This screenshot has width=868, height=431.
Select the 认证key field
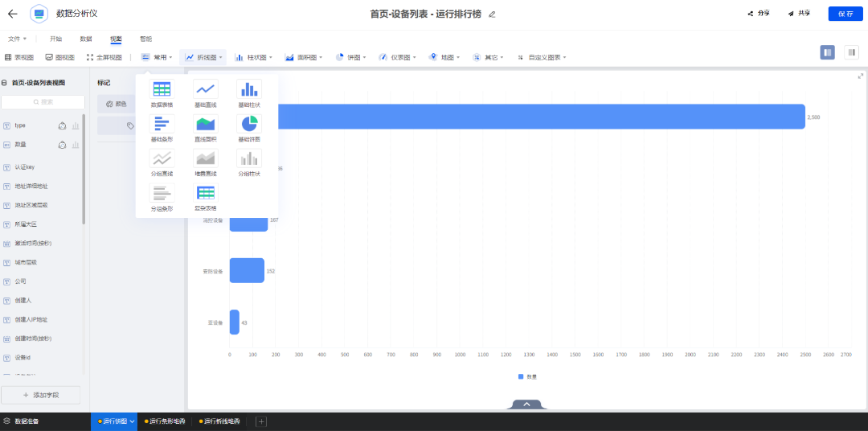[x=26, y=167]
